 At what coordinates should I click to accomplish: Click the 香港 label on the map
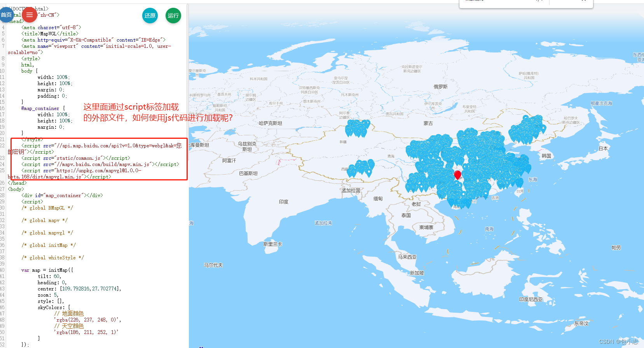(495, 198)
